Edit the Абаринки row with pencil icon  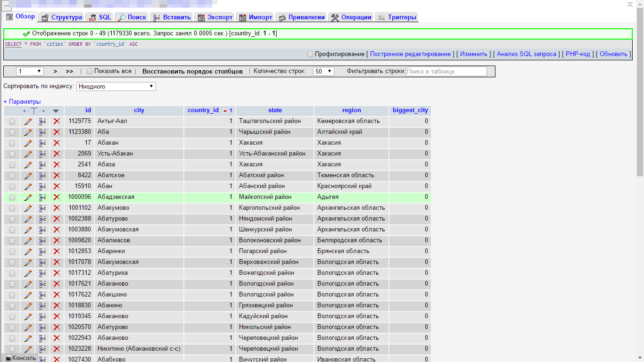point(28,251)
